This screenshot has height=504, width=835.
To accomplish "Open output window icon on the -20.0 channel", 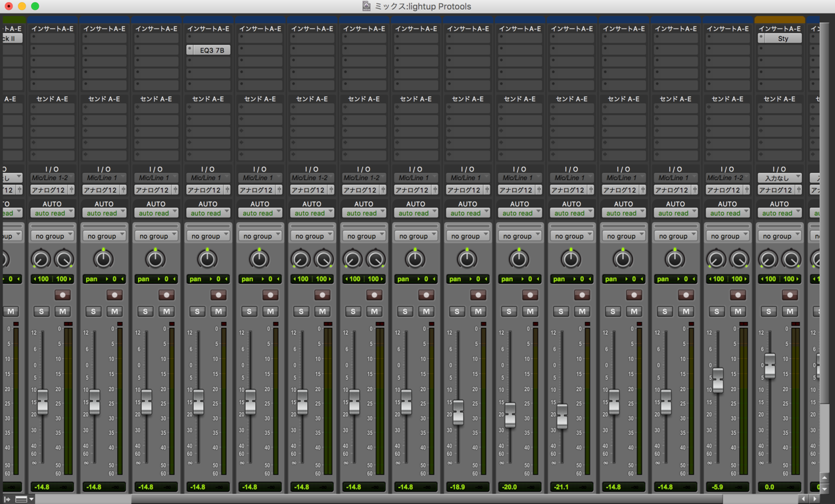I will [x=538, y=190].
